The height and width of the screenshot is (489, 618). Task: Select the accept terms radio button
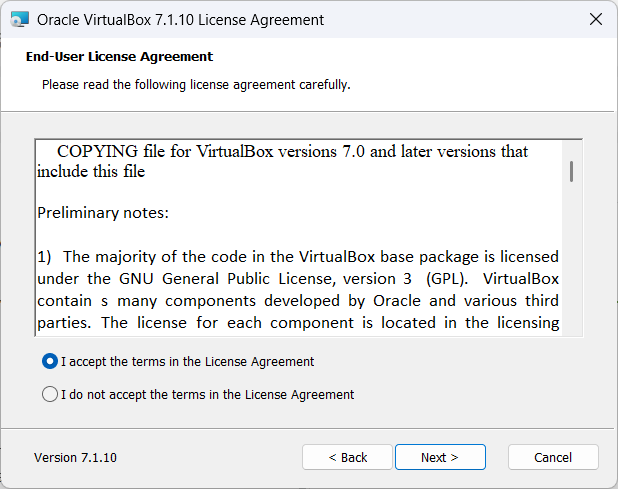tap(50, 362)
